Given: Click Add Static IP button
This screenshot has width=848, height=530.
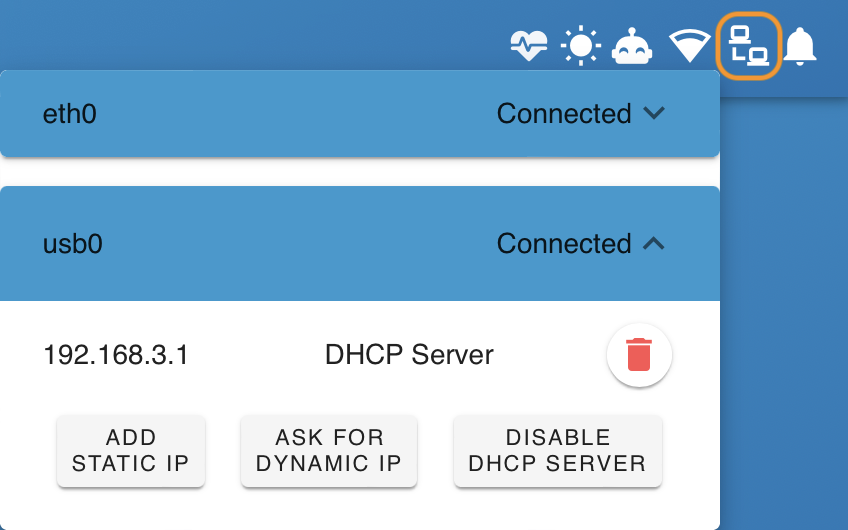Looking at the screenshot, I should tap(131, 451).
